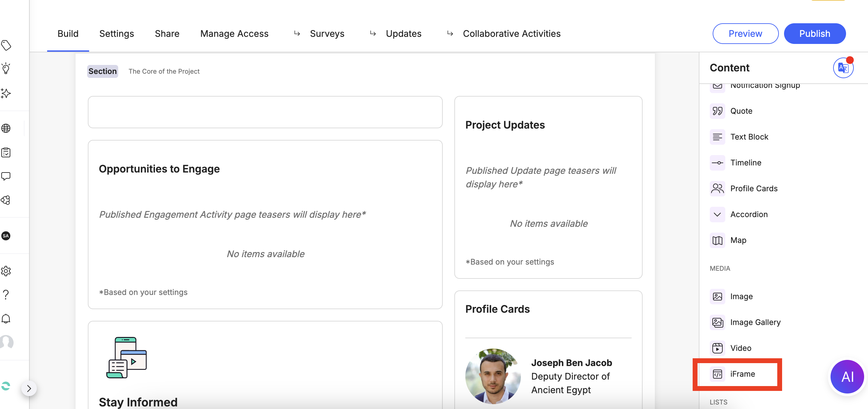
Task: Click the Publish button
Action: point(814,34)
